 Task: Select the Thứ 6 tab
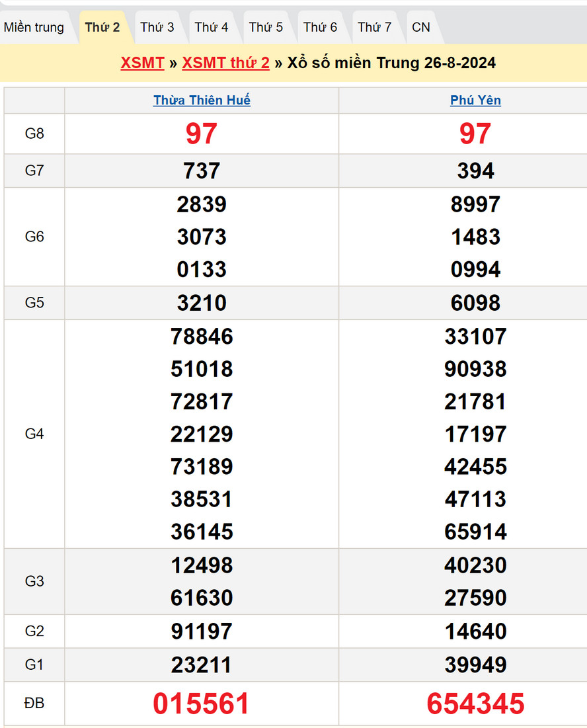[x=320, y=28]
